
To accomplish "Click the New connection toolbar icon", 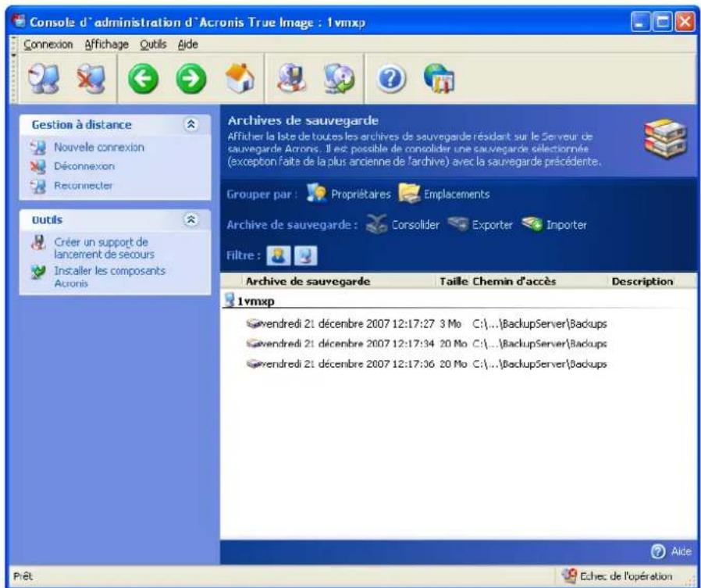I will (x=44, y=78).
